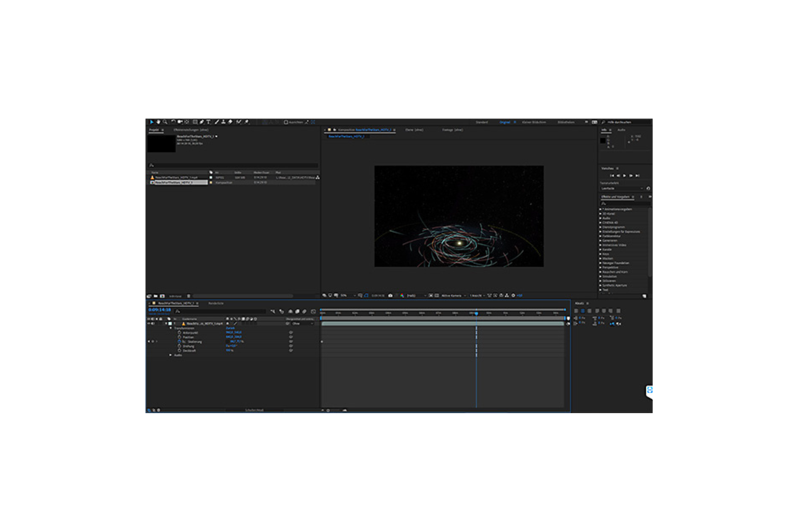798x532 pixels.
Task: Toggle the Skalierung stopwatch
Action: [180, 342]
